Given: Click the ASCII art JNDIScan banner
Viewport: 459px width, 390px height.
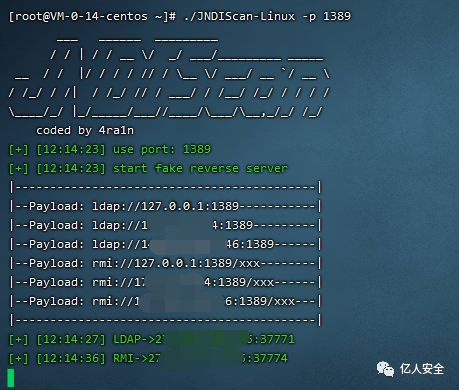Looking at the screenshot, I should coord(169,76).
